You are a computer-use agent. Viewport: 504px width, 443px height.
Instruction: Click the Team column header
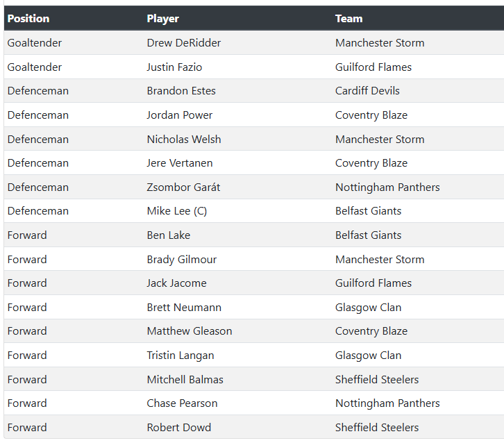(348, 19)
